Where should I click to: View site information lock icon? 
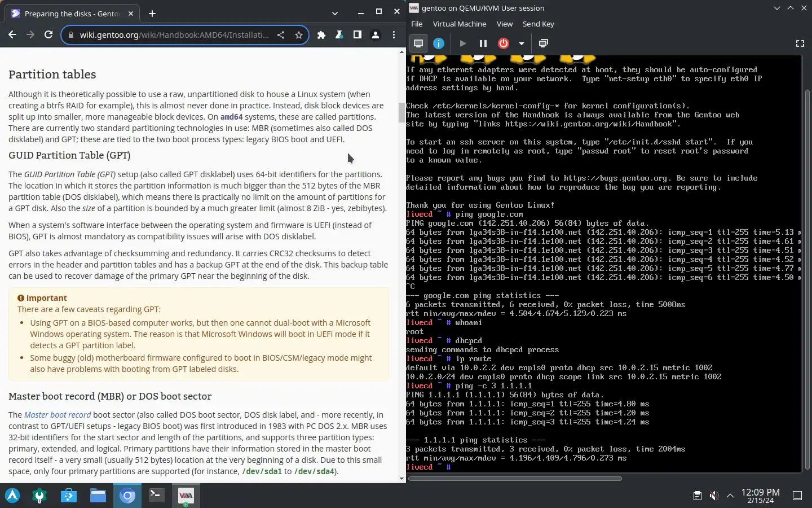(x=70, y=35)
